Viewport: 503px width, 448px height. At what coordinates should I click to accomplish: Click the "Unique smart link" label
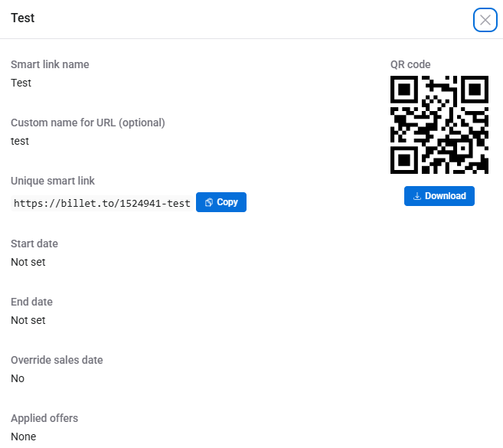pyautogui.click(x=53, y=181)
